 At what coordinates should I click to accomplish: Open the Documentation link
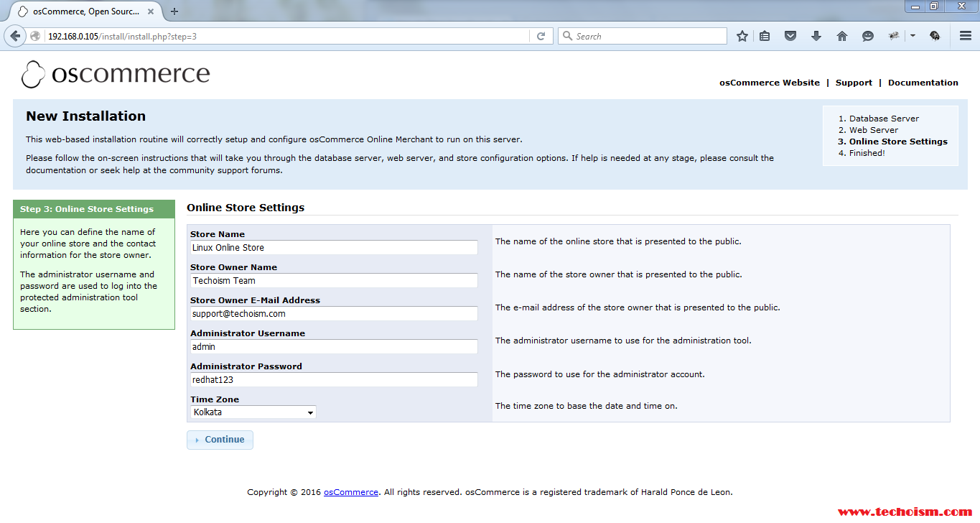pos(923,83)
